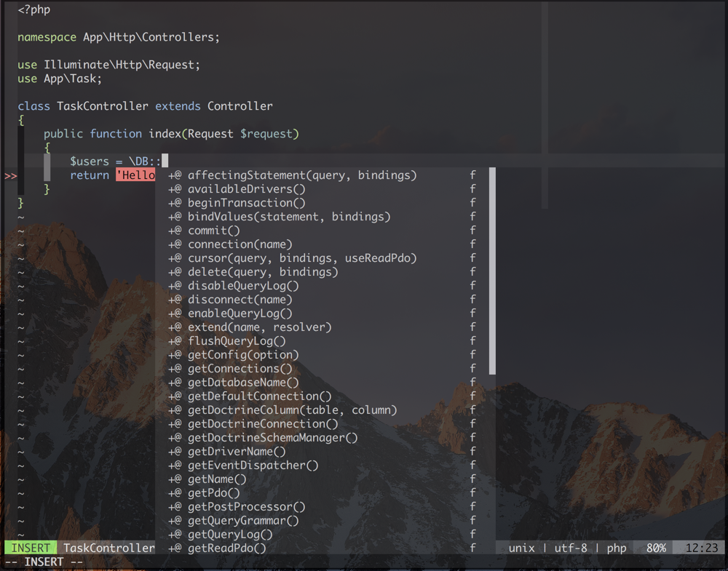Click 80% position indicator
This screenshot has height=571, width=728.
(x=656, y=548)
